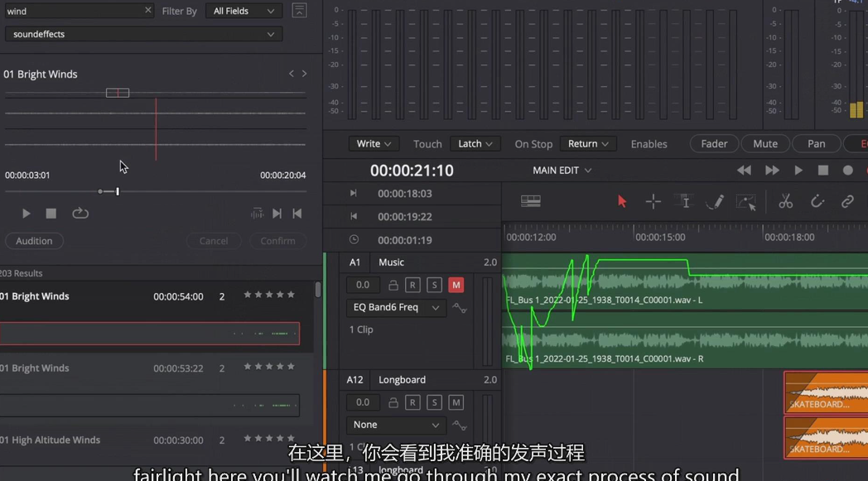The image size is (868, 481).
Task: Select the pencil automation tool
Action: [x=714, y=202]
